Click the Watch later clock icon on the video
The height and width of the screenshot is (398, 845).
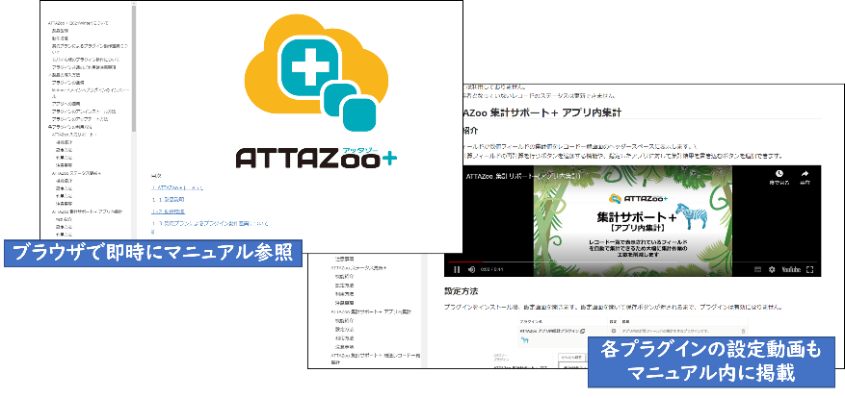(779, 174)
